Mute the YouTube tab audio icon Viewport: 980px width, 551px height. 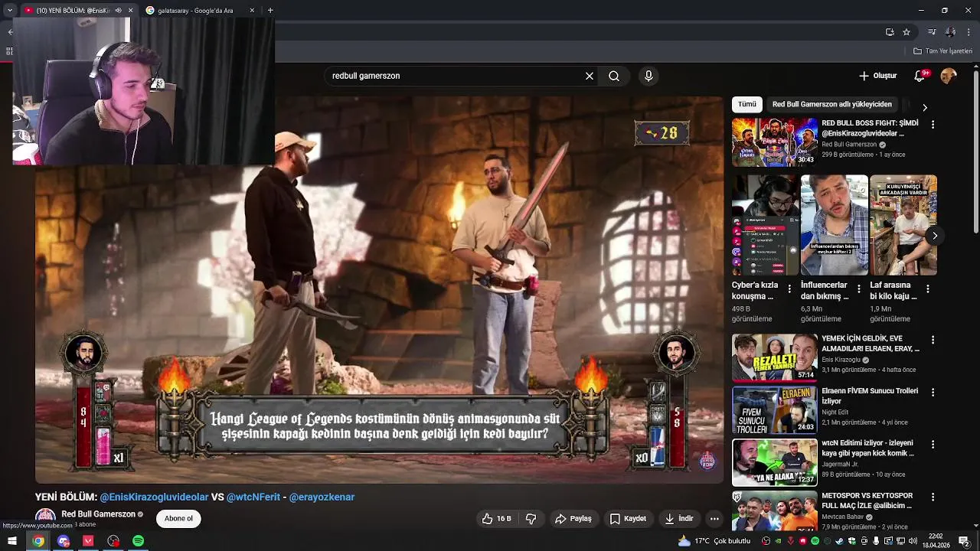117,11
